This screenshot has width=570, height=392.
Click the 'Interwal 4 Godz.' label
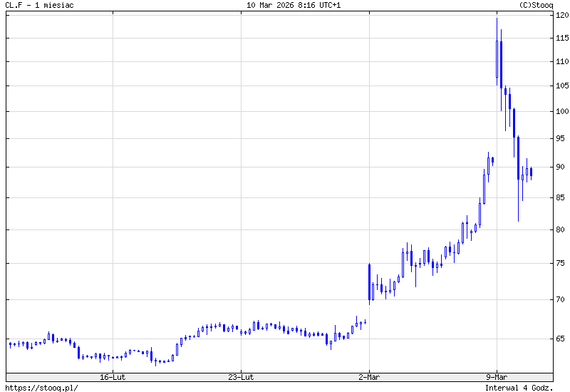[519, 388]
